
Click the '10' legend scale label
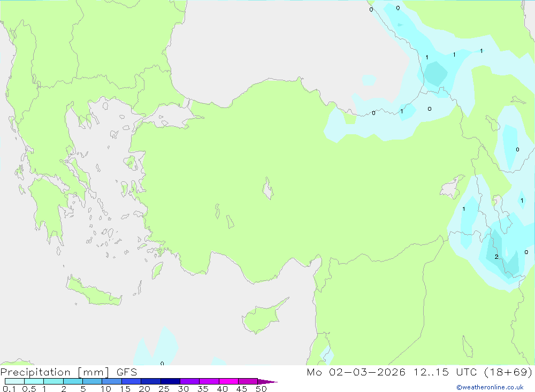(x=106, y=389)
